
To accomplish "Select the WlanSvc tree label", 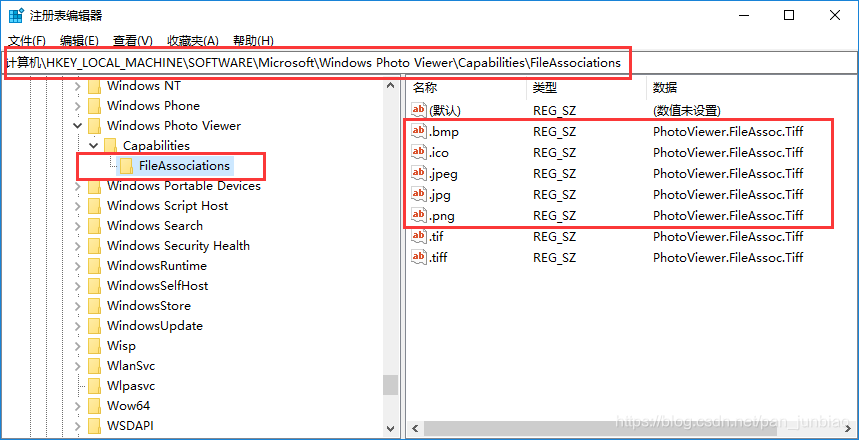I will (131, 366).
